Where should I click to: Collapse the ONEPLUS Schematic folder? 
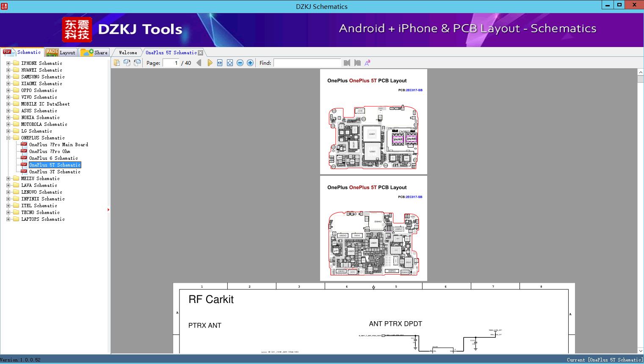(x=8, y=138)
